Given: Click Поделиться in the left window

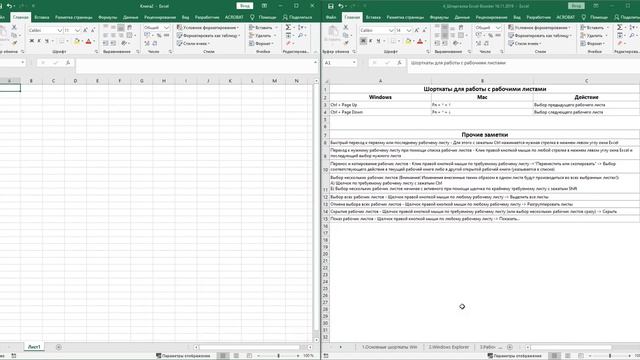Looking at the screenshot, I should [x=297, y=17].
